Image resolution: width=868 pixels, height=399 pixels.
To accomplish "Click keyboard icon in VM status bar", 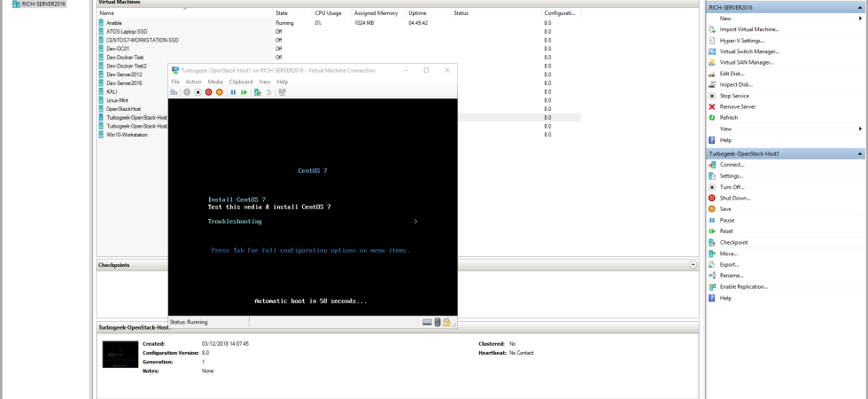I will [427, 322].
